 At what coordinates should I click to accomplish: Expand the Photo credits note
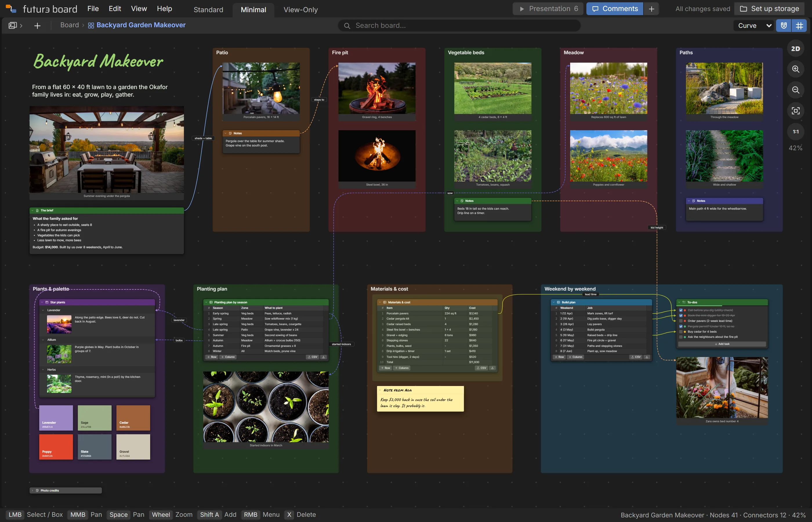point(32,490)
